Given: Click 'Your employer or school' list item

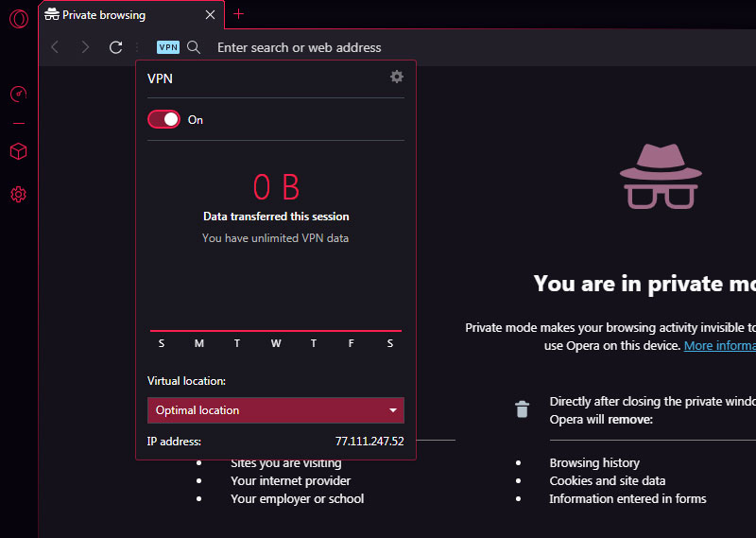Looking at the screenshot, I should click(297, 498).
